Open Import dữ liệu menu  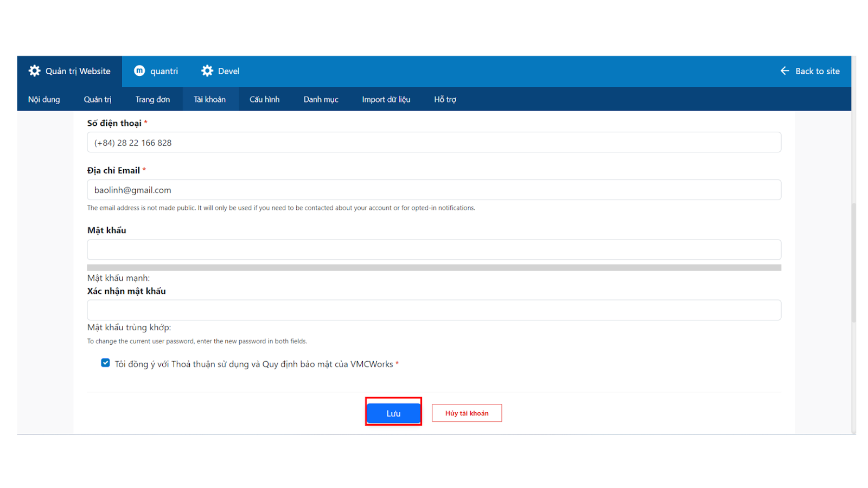[386, 99]
